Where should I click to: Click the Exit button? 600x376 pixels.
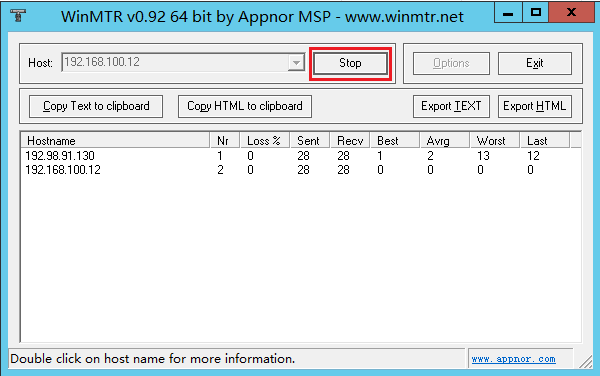(535, 63)
